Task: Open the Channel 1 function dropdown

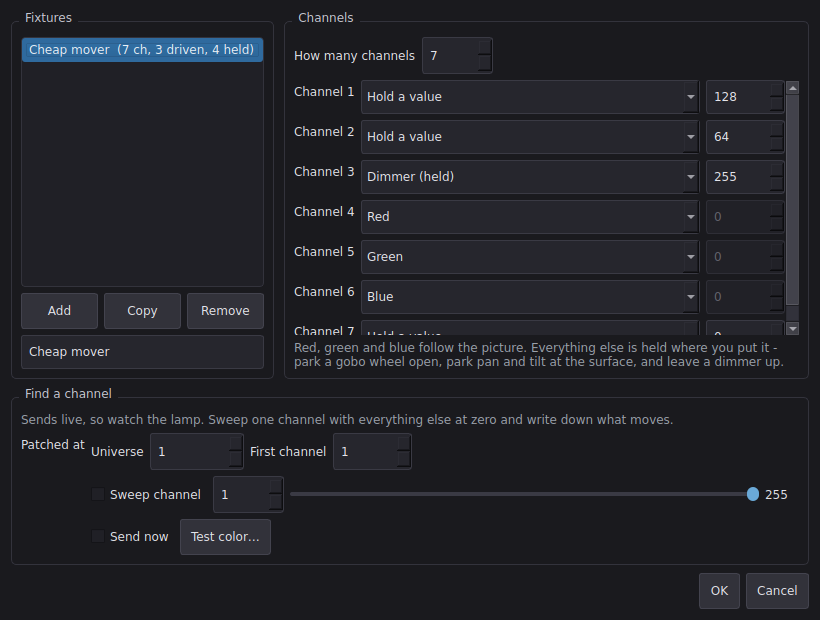Action: [x=530, y=97]
